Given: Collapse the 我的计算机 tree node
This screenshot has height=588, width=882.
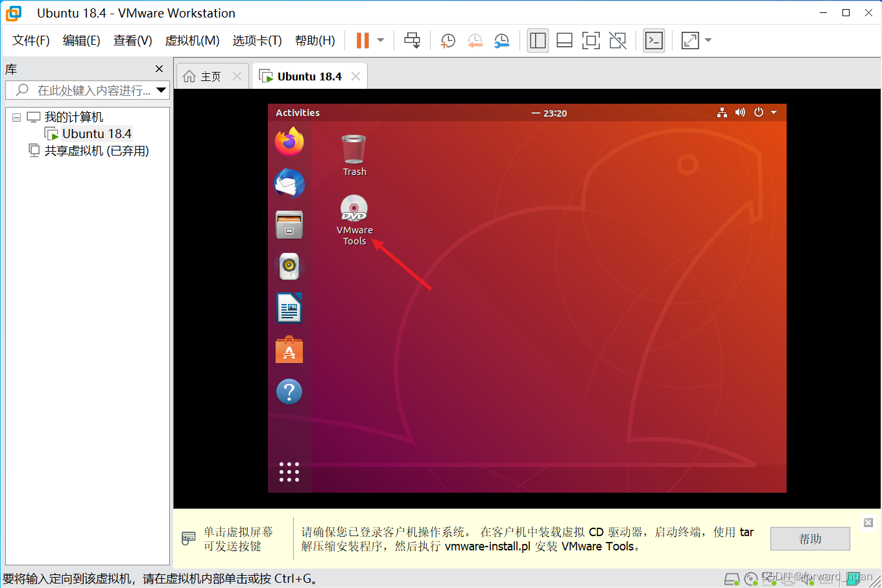Looking at the screenshot, I should click(x=16, y=117).
